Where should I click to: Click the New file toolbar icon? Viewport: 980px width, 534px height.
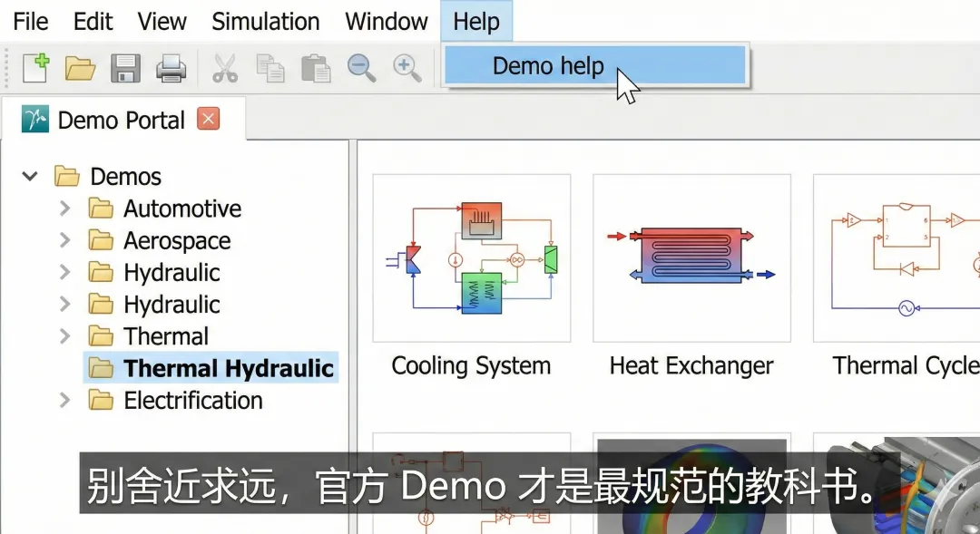[36, 67]
